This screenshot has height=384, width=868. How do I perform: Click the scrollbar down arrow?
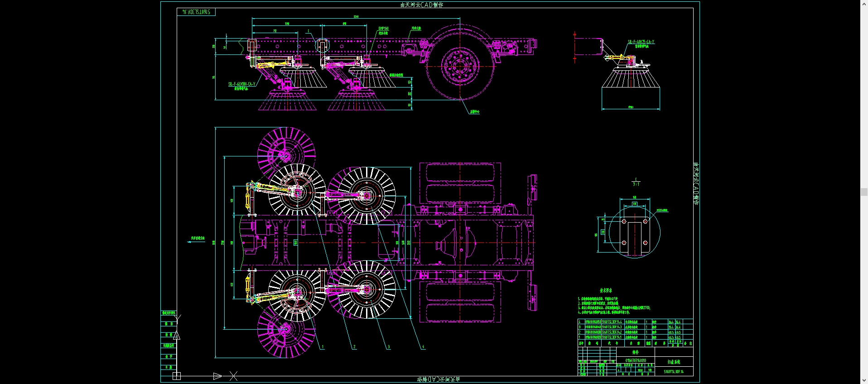(x=864, y=380)
